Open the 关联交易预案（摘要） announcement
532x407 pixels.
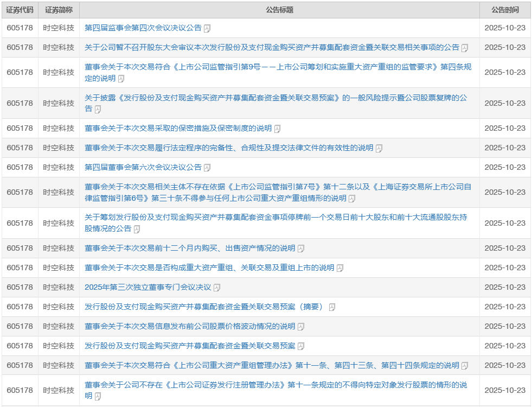click(204, 307)
